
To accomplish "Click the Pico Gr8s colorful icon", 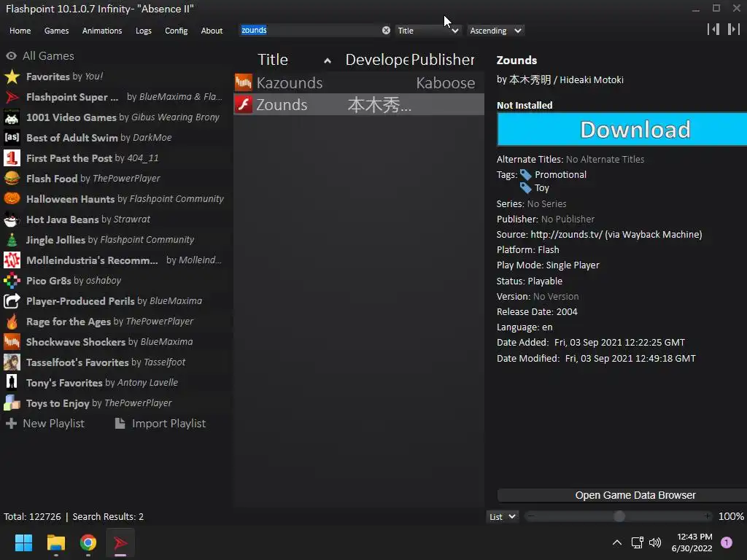I will 12,281.
